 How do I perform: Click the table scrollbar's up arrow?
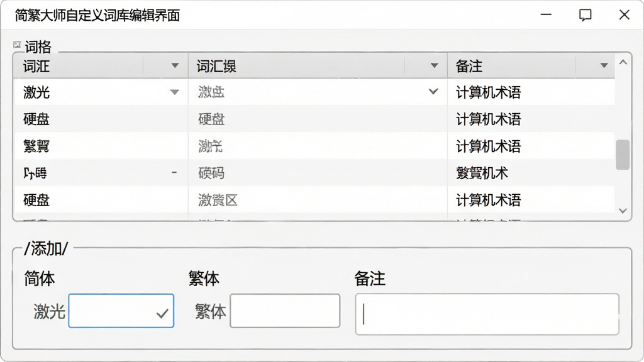(x=623, y=62)
